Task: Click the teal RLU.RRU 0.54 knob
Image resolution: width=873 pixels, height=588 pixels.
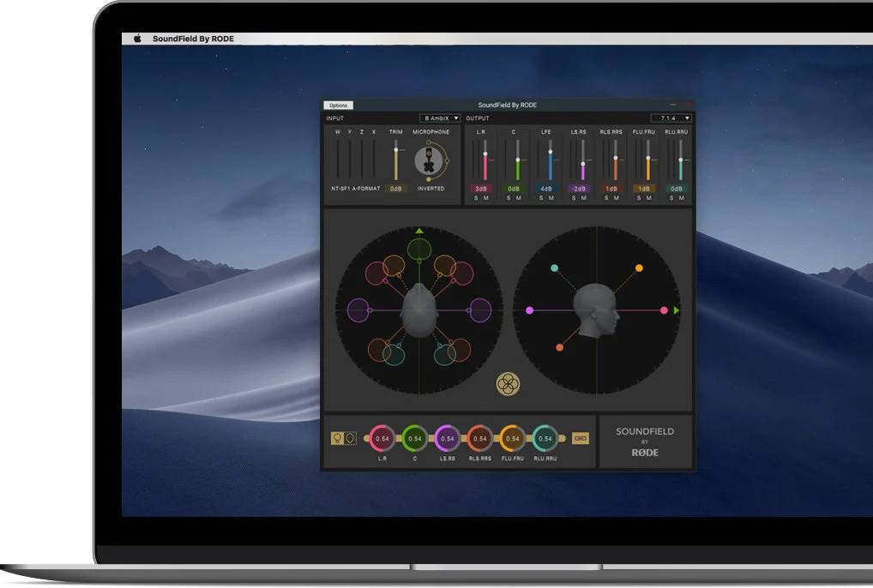Action: (545, 438)
